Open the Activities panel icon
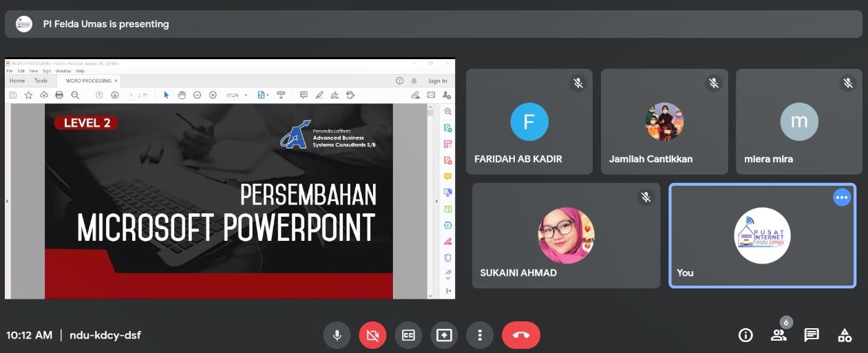This screenshot has width=868, height=353. (845, 335)
